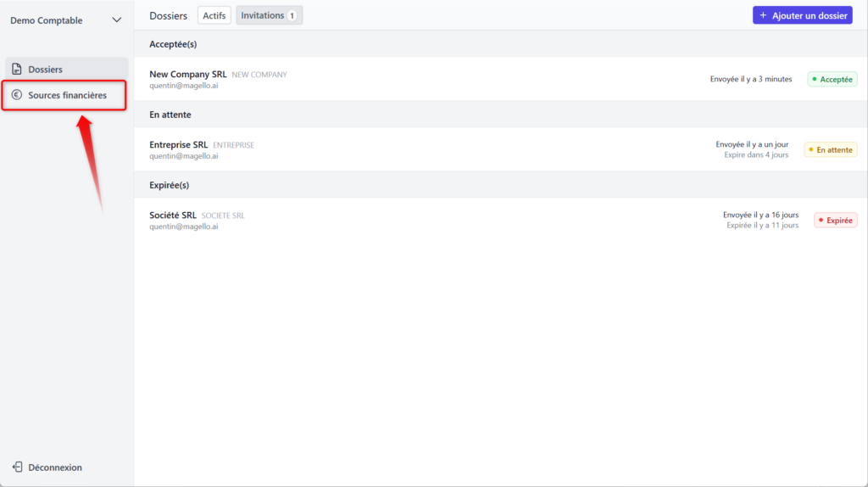The height and width of the screenshot is (487, 868).
Task: Click the euro icon for Sources financières
Action: pos(17,96)
